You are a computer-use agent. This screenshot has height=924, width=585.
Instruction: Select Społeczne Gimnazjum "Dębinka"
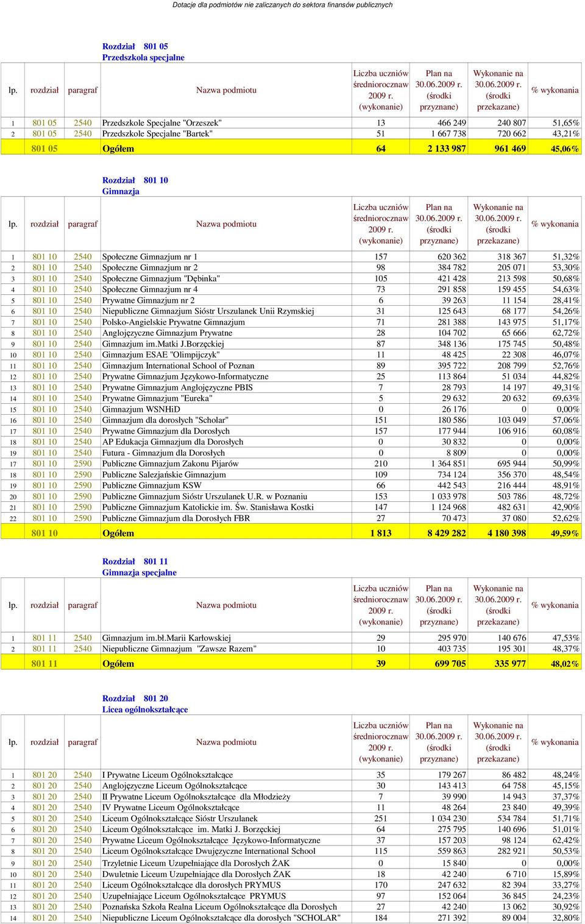tap(161, 279)
